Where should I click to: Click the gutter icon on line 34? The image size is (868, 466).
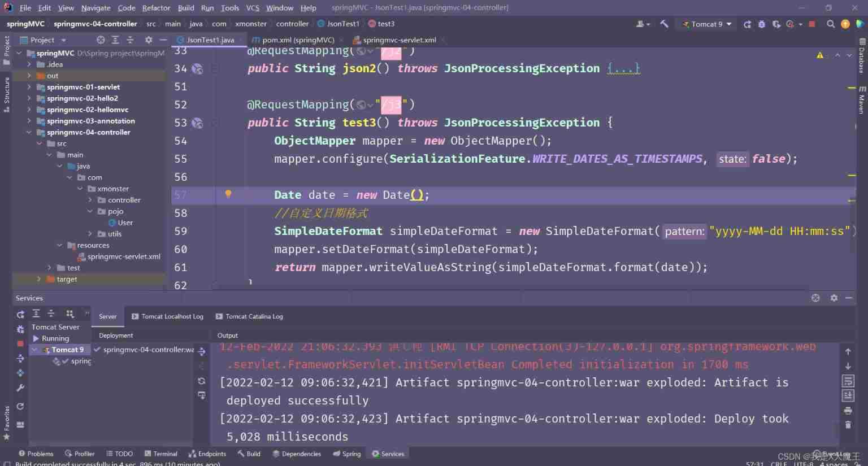pyautogui.click(x=197, y=69)
